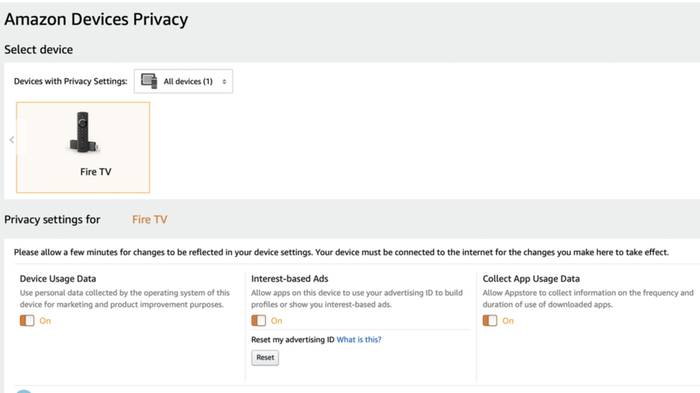
Task: Click the blue circle icon below Device Usage Data
Action: coord(24,391)
